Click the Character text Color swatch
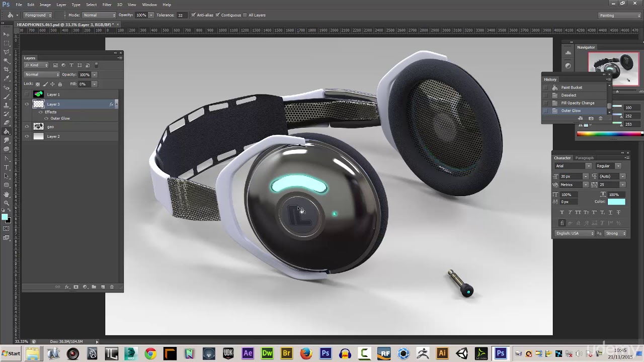The image size is (644, 362). pos(616,202)
